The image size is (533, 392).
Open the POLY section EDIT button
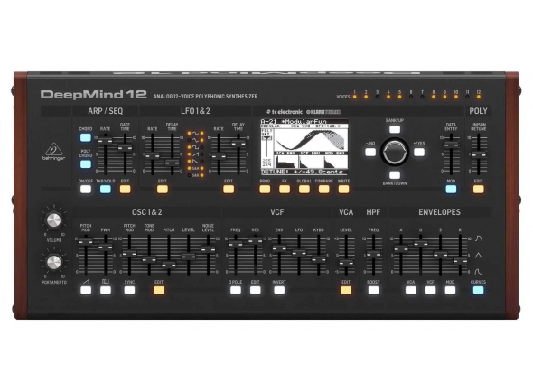pyautogui.click(x=479, y=190)
